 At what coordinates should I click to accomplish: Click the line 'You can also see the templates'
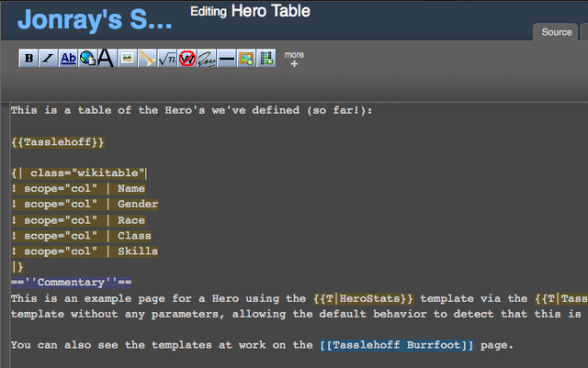coord(262,345)
